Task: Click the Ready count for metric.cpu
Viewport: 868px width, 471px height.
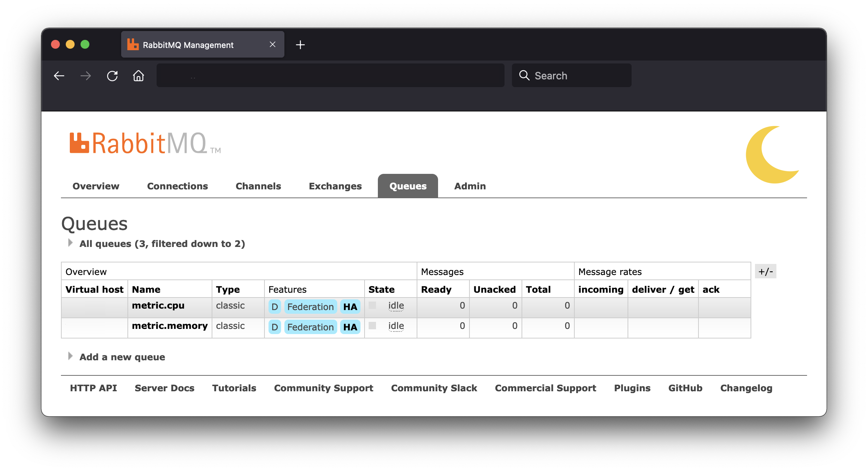Action: pyautogui.click(x=462, y=306)
